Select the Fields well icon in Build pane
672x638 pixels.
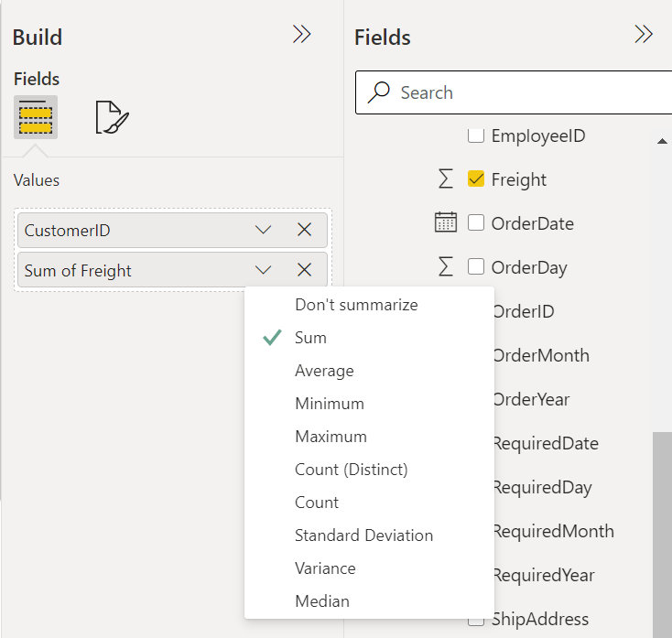pos(36,117)
